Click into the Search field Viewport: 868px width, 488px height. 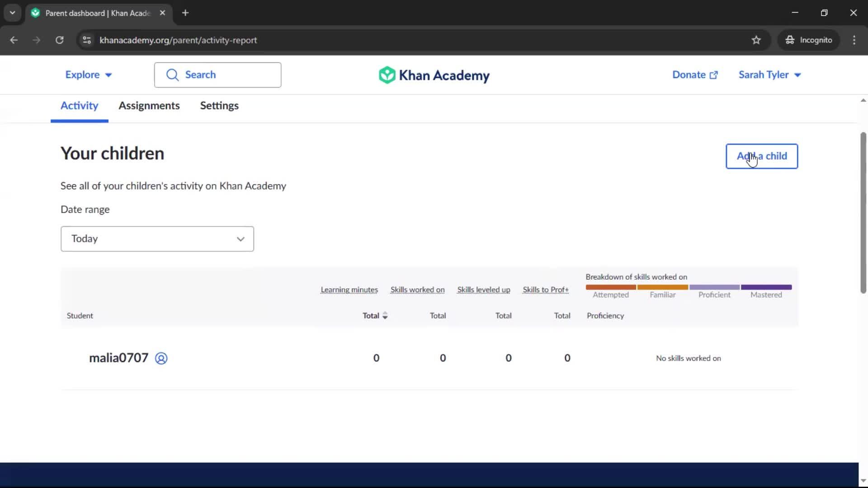coord(217,75)
